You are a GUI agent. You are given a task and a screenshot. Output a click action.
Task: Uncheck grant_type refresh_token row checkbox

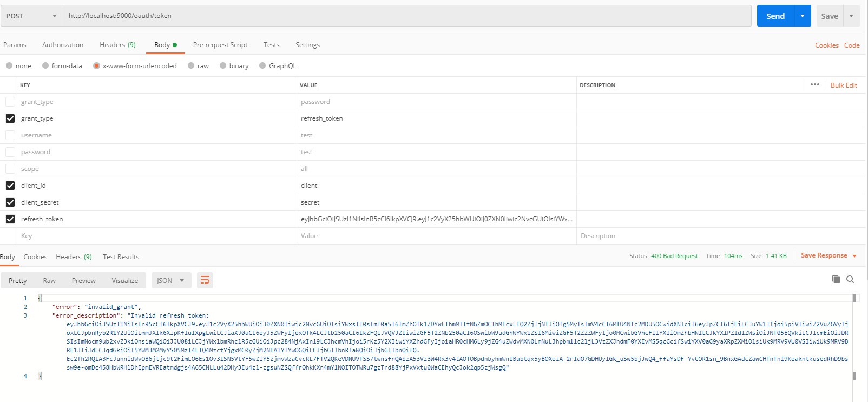point(10,118)
